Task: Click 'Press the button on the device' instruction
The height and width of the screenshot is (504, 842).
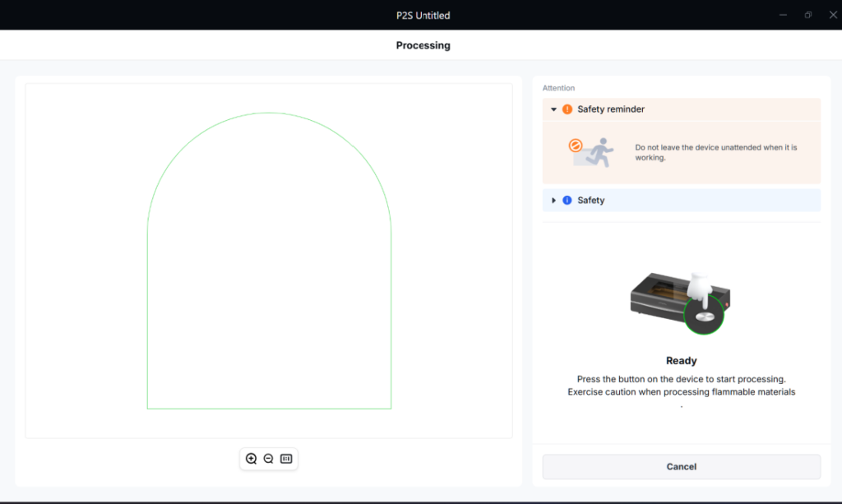Action: 682,379
